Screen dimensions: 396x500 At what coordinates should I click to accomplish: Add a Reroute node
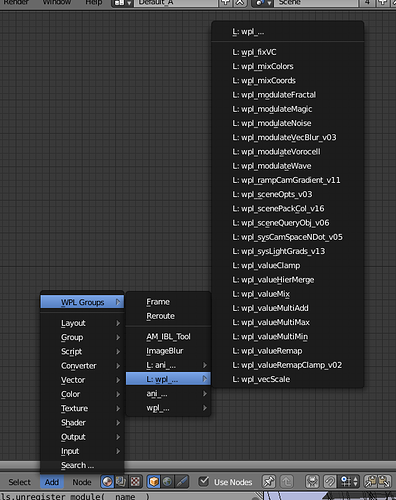[x=168, y=316]
